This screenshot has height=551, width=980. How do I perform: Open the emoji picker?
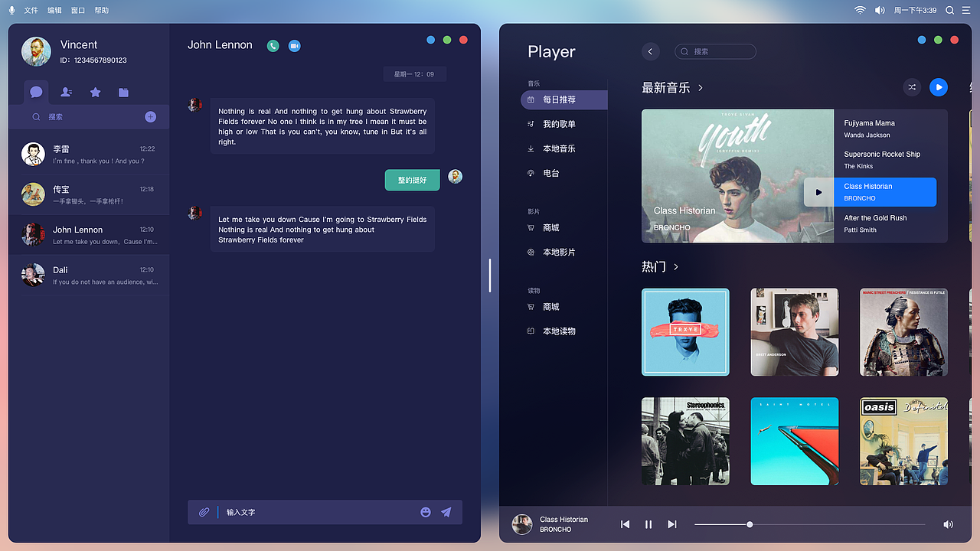click(426, 512)
